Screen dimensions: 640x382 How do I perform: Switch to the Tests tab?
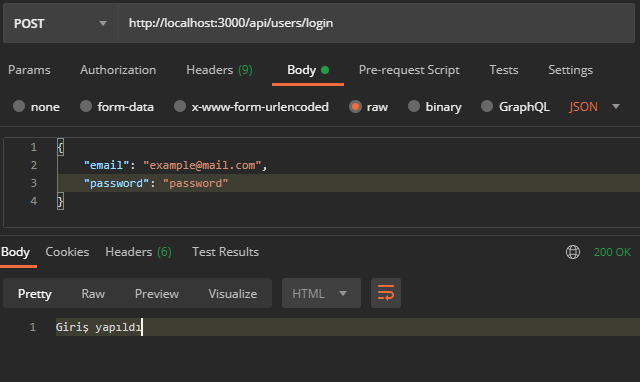tap(504, 70)
